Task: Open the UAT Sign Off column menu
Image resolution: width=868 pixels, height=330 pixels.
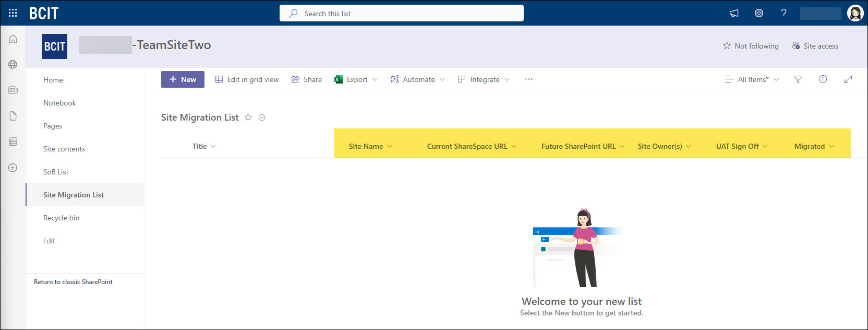Action: coord(742,146)
